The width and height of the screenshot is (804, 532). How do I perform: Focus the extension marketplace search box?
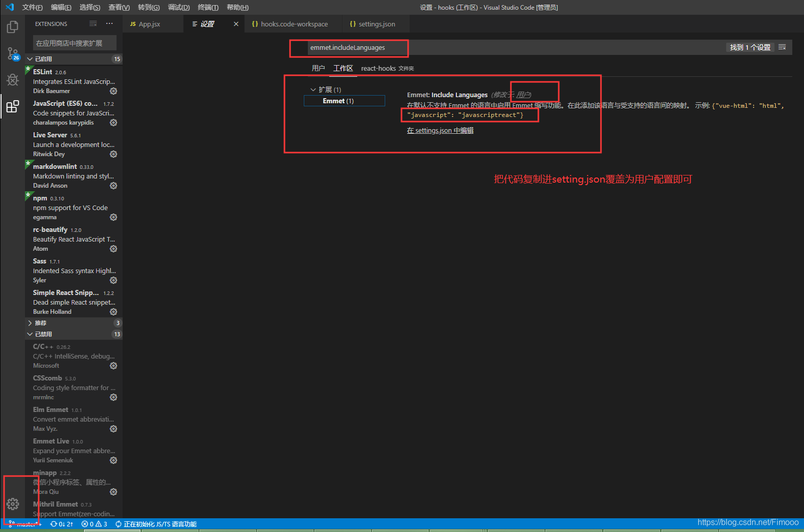pyautogui.click(x=74, y=43)
